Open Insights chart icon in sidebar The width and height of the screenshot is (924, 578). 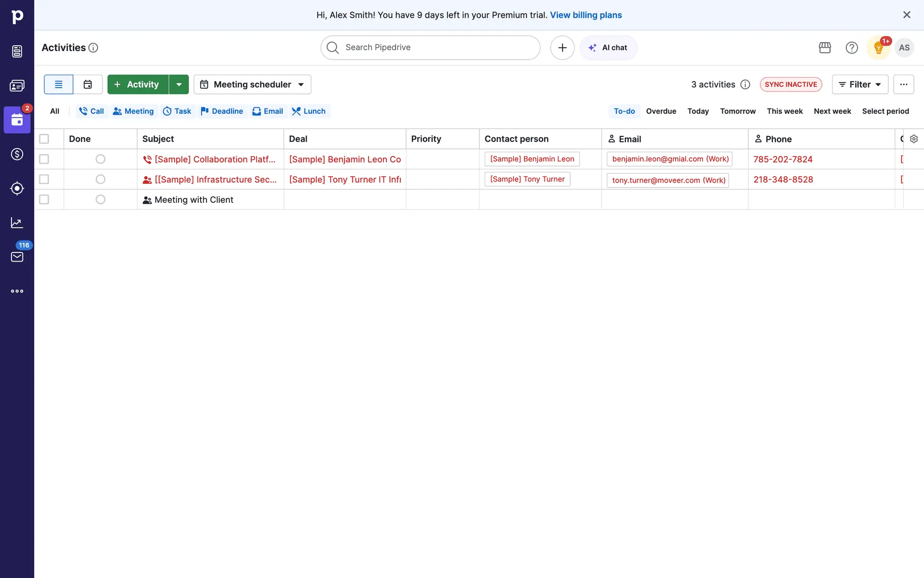click(x=17, y=223)
